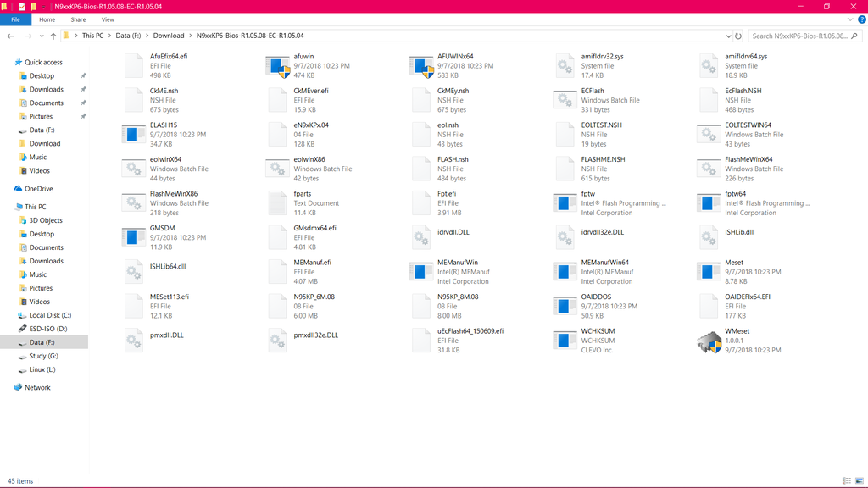This screenshot has height=488, width=868.
Task: Select the amifldrv32.sys system file icon
Action: (565, 66)
